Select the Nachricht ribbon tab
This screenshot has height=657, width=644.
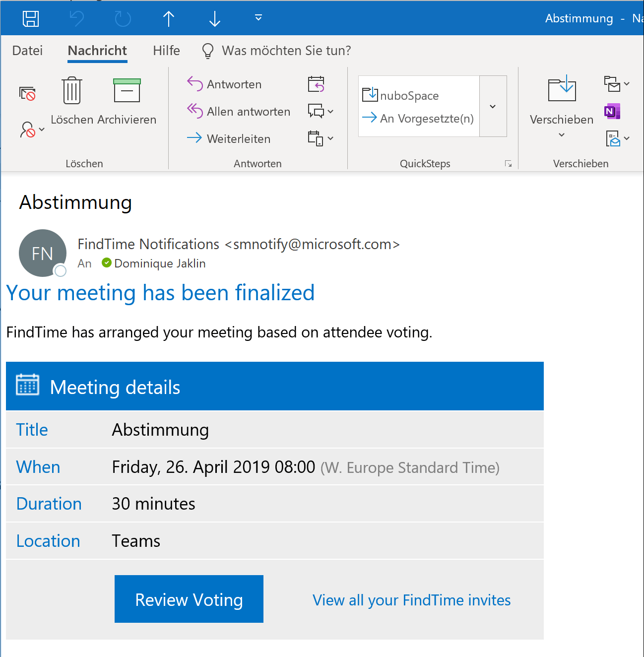tap(97, 51)
